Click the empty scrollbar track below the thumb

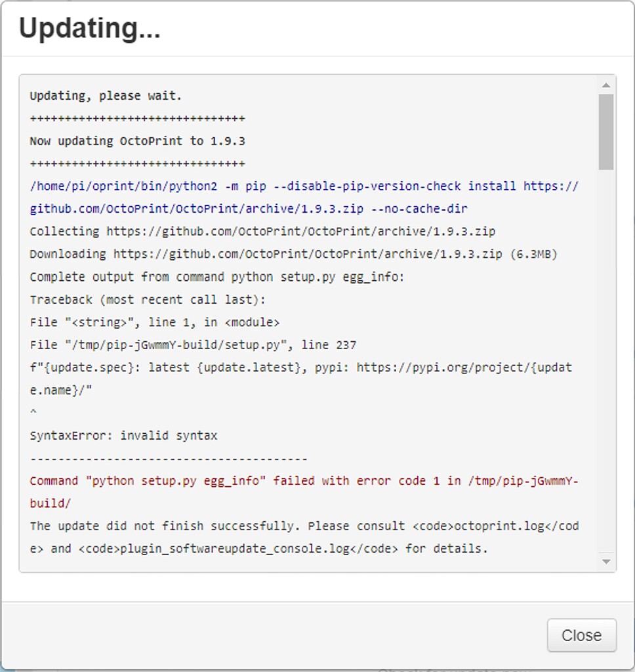click(x=606, y=362)
